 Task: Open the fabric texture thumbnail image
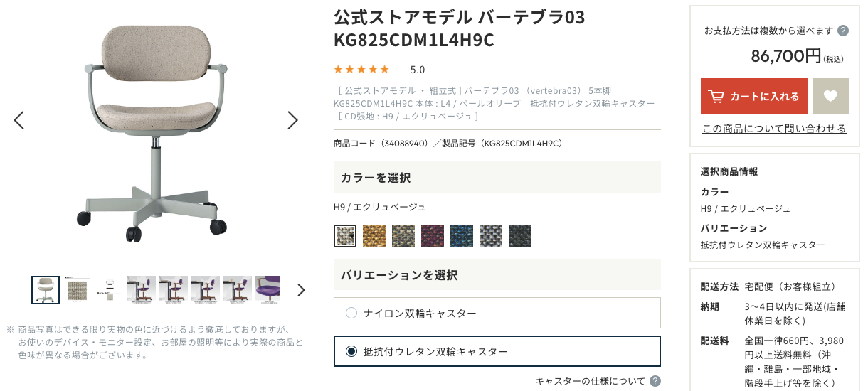(x=78, y=290)
